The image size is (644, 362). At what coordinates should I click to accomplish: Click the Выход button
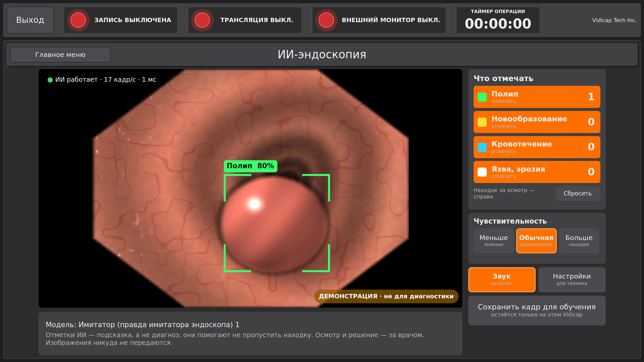point(30,20)
